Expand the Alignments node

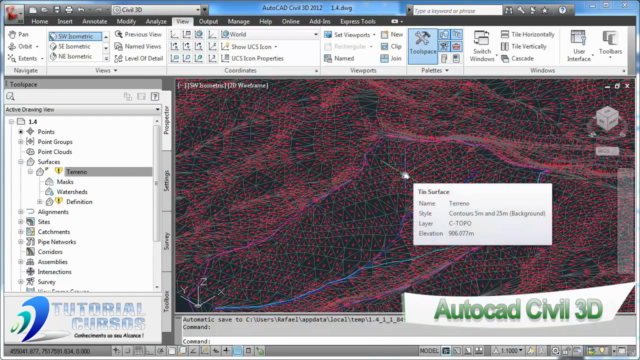[20, 212]
